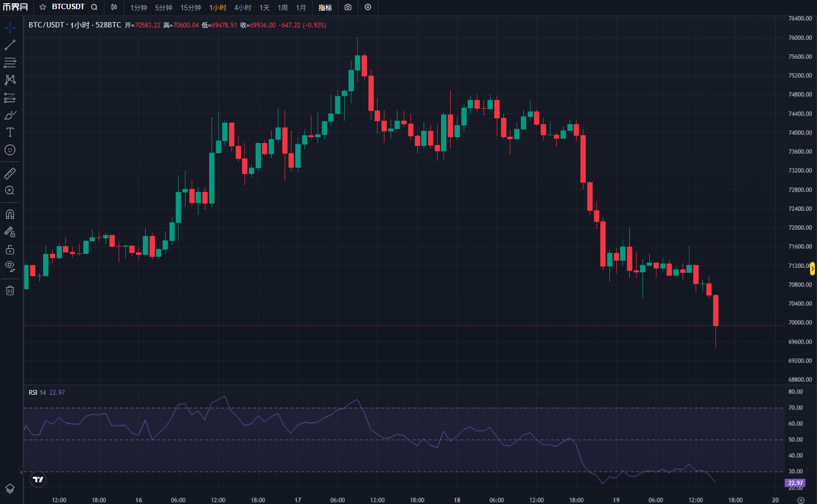817x504 pixels.
Task: Click the 70000.00 price axis label
Action: click(800, 323)
